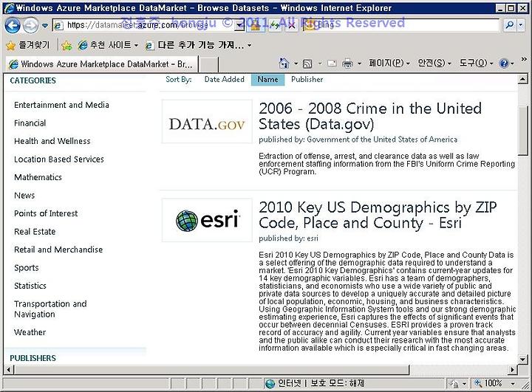Select Sports category
Screen dimensions: 532x392
tap(27, 268)
